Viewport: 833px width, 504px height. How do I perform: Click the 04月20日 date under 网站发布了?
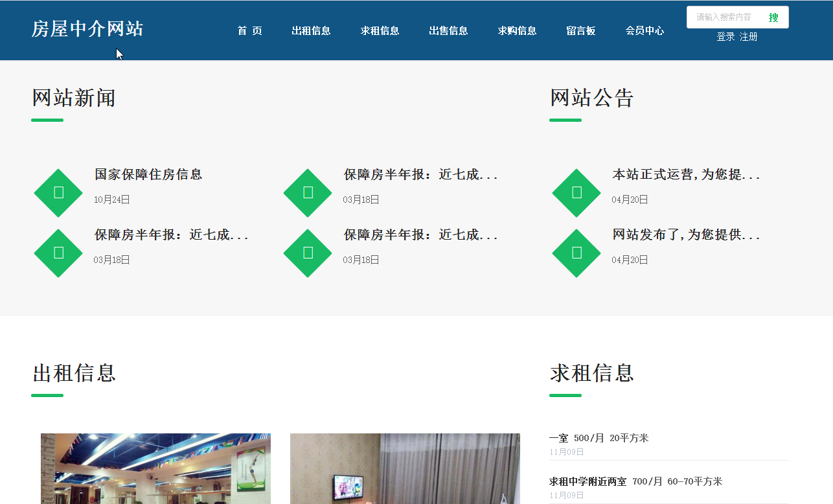pyautogui.click(x=630, y=260)
